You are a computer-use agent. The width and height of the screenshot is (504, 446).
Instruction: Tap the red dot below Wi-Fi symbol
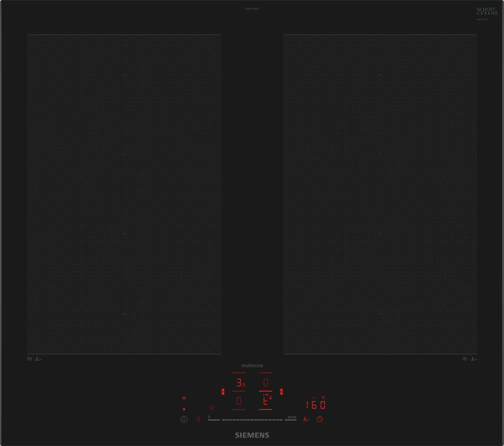pyautogui.click(x=184, y=409)
